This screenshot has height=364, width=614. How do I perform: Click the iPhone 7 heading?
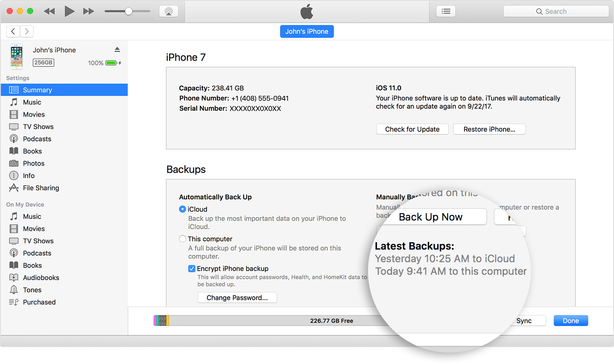pos(186,57)
